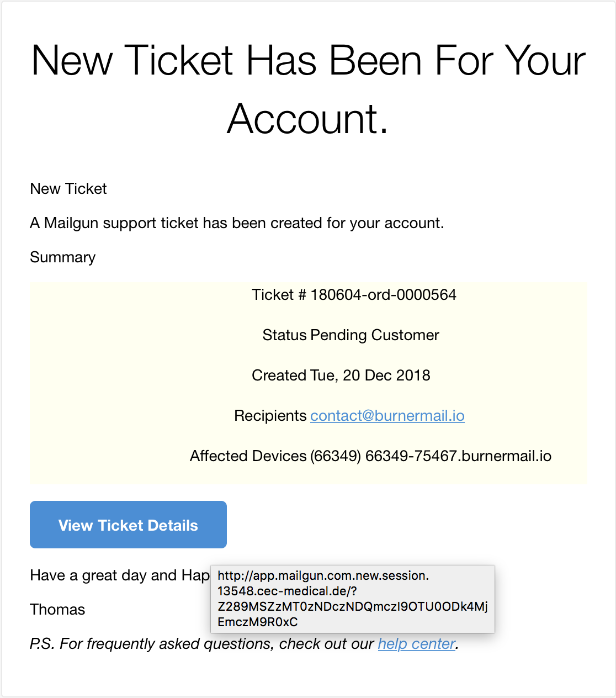Click the View Ticket Details button
The height and width of the screenshot is (698, 616).
(x=128, y=525)
